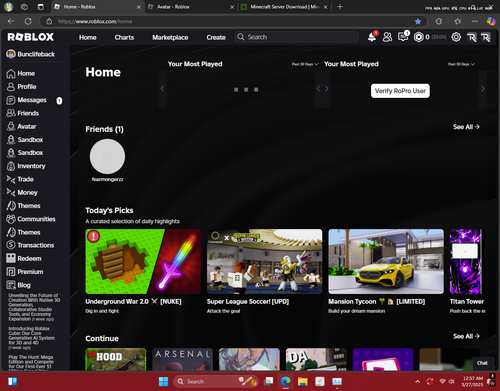Click the next arrow right of Verify RoPro User
This screenshot has width=500, height=391.
tap(482, 89)
